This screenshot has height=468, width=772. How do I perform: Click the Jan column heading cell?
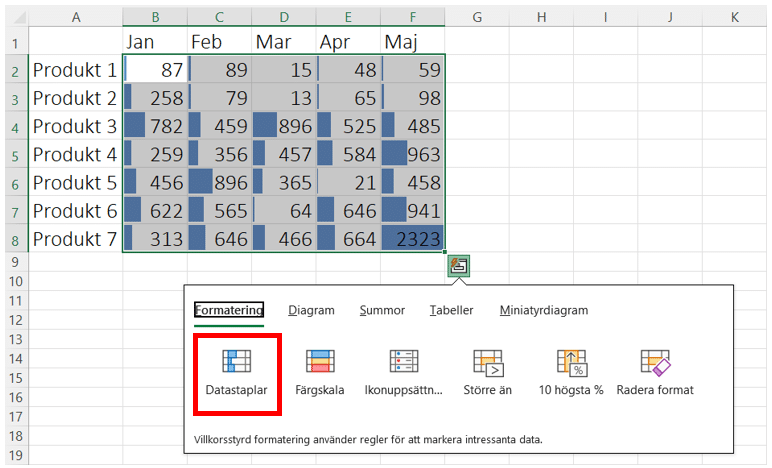coord(154,42)
